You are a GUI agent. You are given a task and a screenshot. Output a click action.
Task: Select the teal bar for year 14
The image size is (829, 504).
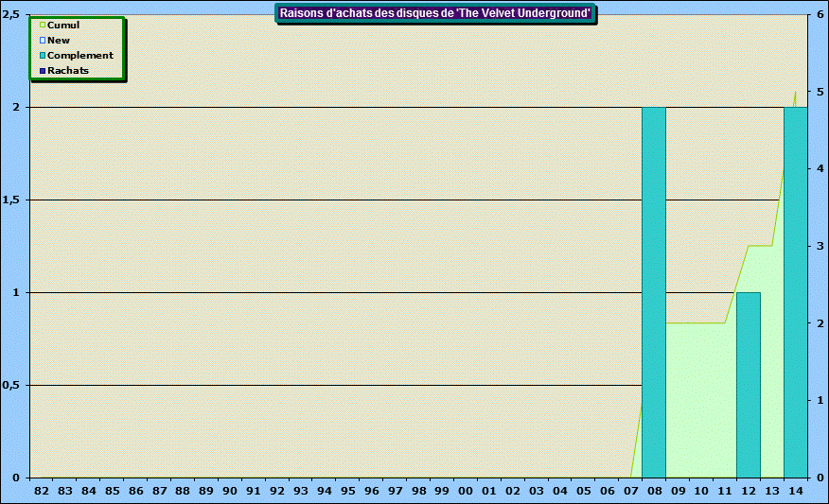point(795,292)
